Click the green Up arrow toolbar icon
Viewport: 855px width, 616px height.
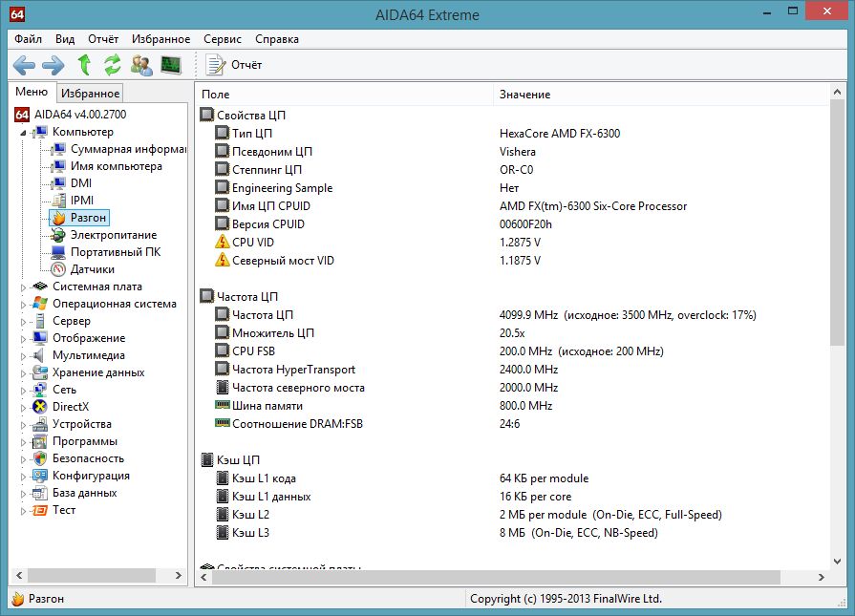(x=84, y=65)
